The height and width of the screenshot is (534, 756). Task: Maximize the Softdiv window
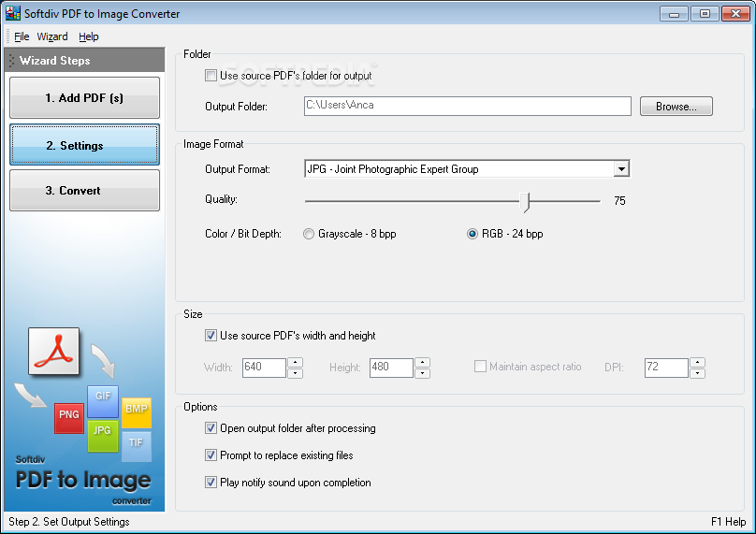pyautogui.click(x=705, y=14)
